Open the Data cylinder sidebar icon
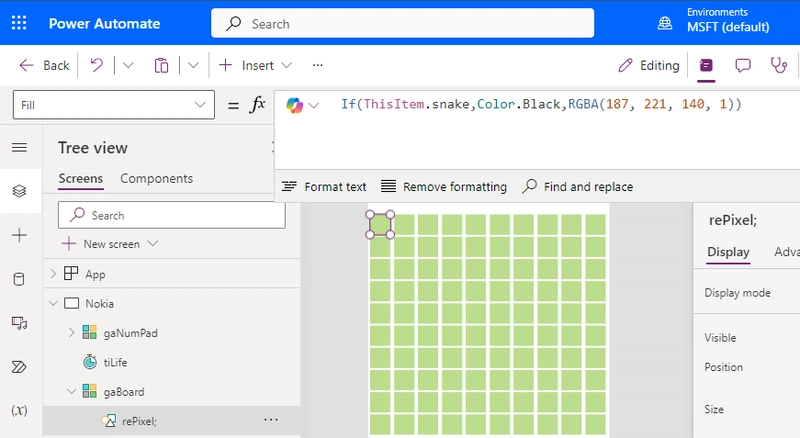This screenshot has height=438, width=800. (19, 279)
